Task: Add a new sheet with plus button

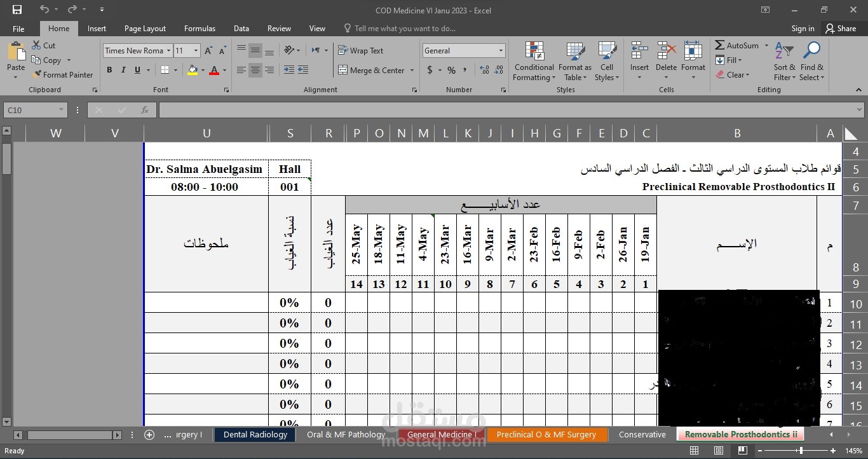Action: pos(149,435)
